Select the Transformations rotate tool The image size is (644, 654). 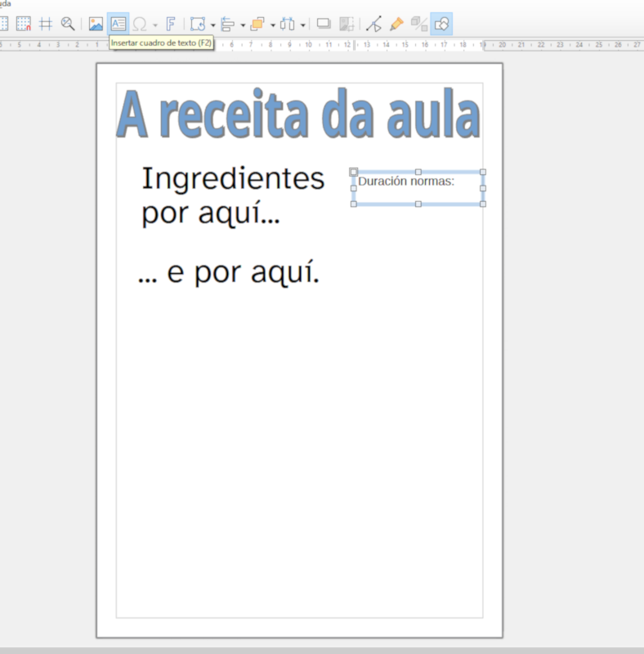[197, 24]
